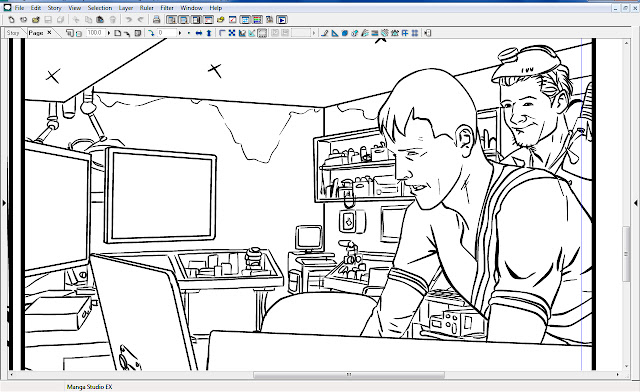Click the rotate view curved arrow icon
Viewport: 640px width, 392px height.
[x=151, y=33]
